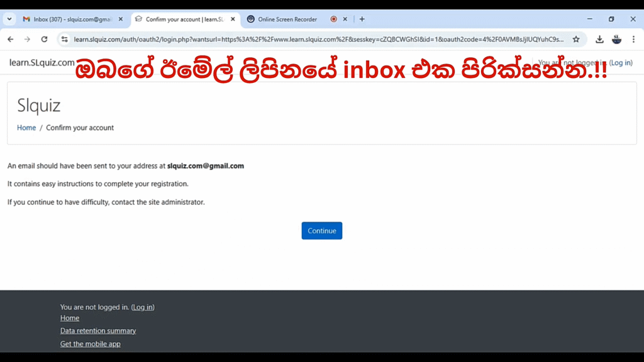
Task: Open Get the mobile app link
Action: click(91, 344)
